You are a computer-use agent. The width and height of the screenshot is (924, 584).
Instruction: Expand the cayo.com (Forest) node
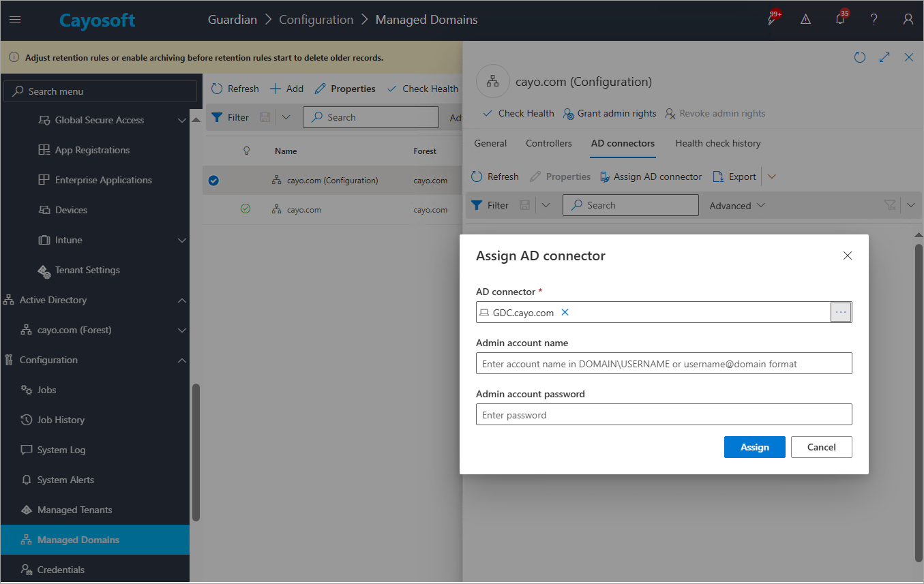(x=182, y=331)
